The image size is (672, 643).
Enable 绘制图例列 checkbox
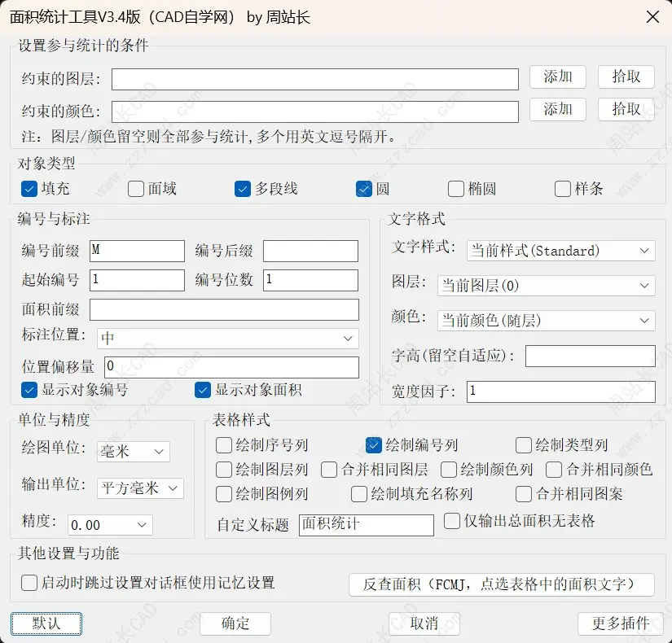tap(224, 494)
